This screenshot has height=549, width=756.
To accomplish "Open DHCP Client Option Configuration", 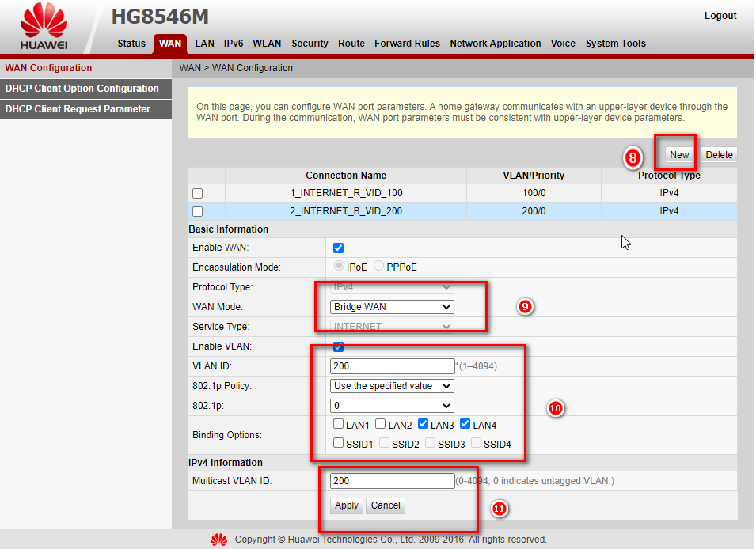I will click(x=82, y=89).
